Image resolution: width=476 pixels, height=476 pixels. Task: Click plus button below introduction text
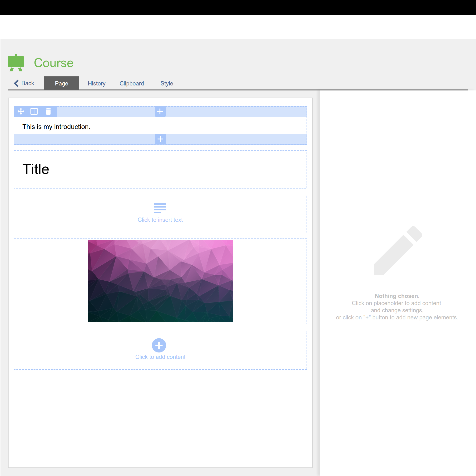160,139
